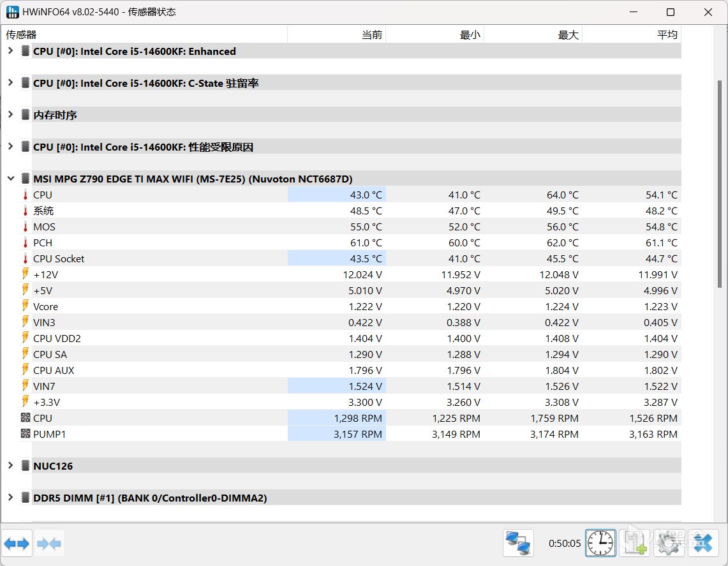Expand the CPU i5-14600KF Enhanced group
The height and width of the screenshot is (566, 728).
click(x=10, y=50)
